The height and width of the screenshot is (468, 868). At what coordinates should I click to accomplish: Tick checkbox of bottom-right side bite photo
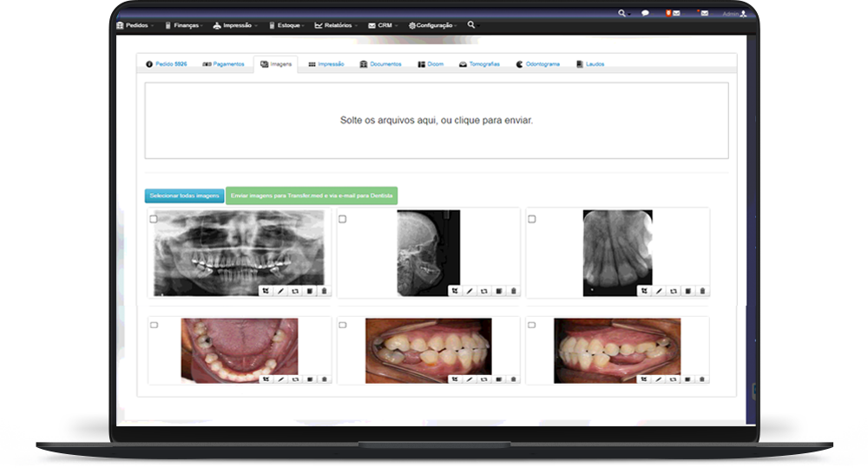coord(531,325)
